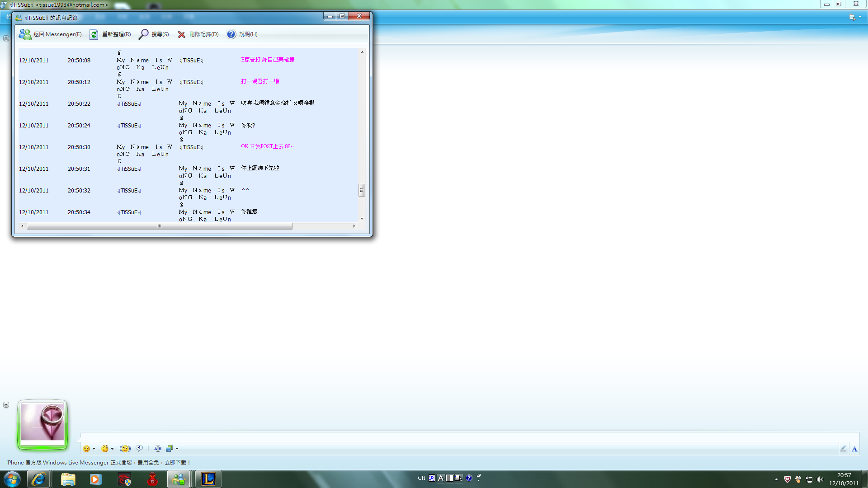The image size is (868, 488).
Task: Expand the winks dropdown arrow
Action: click(x=112, y=449)
